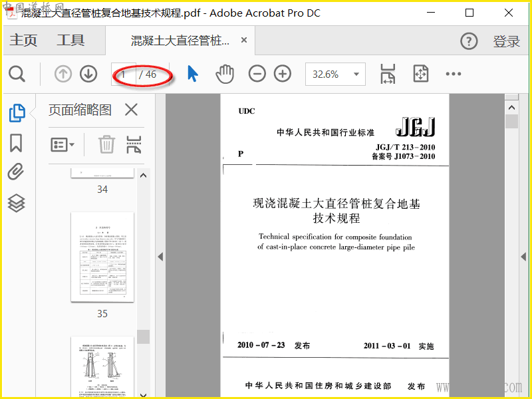Expand right tools pane arrow
This screenshot has height=399, width=532.
pos(523,257)
